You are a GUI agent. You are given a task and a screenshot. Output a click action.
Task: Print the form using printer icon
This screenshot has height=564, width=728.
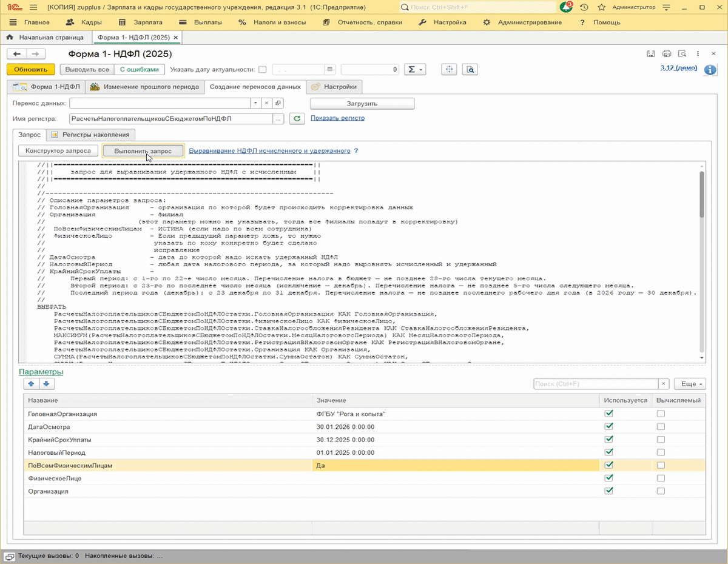(x=667, y=53)
